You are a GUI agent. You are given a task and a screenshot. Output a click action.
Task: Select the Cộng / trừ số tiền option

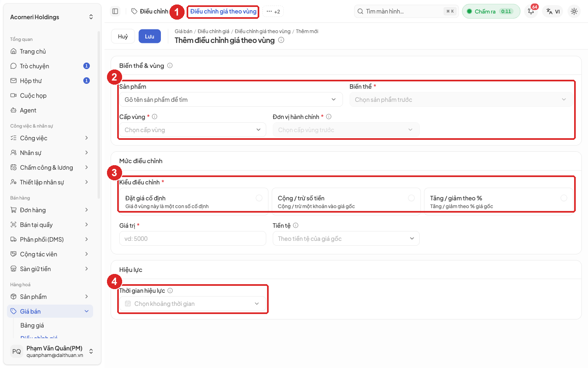tap(346, 202)
